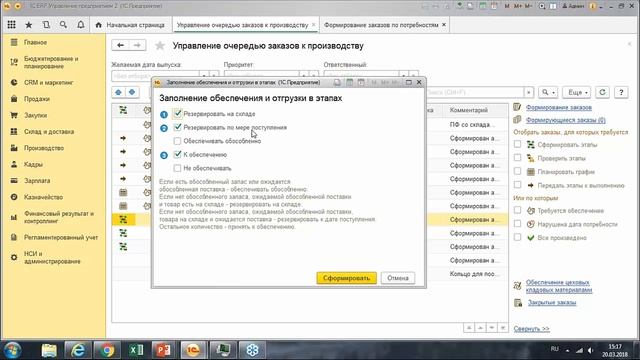Open Регламентированный учет section icon
This screenshot has width=640, height=360.
(x=14, y=237)
